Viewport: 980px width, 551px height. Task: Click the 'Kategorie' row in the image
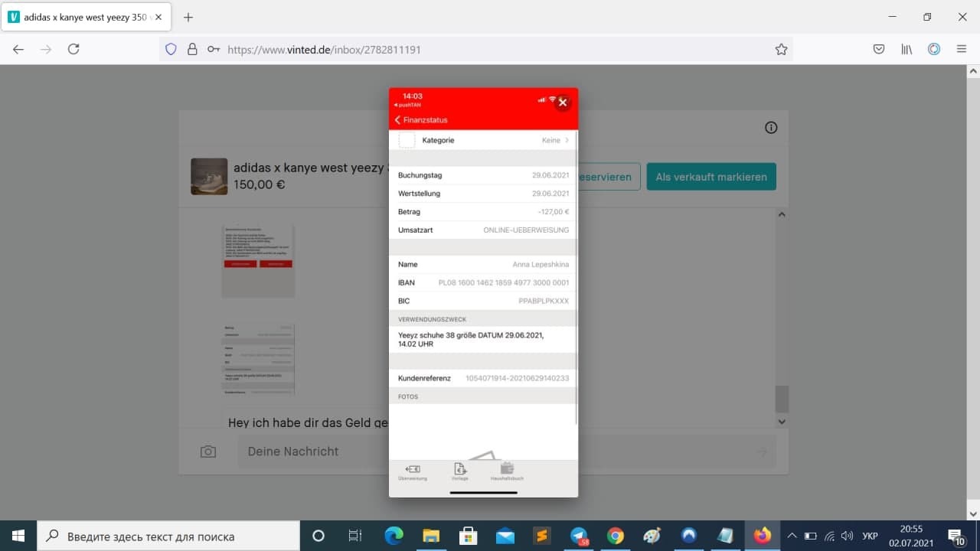click(483, 140)
